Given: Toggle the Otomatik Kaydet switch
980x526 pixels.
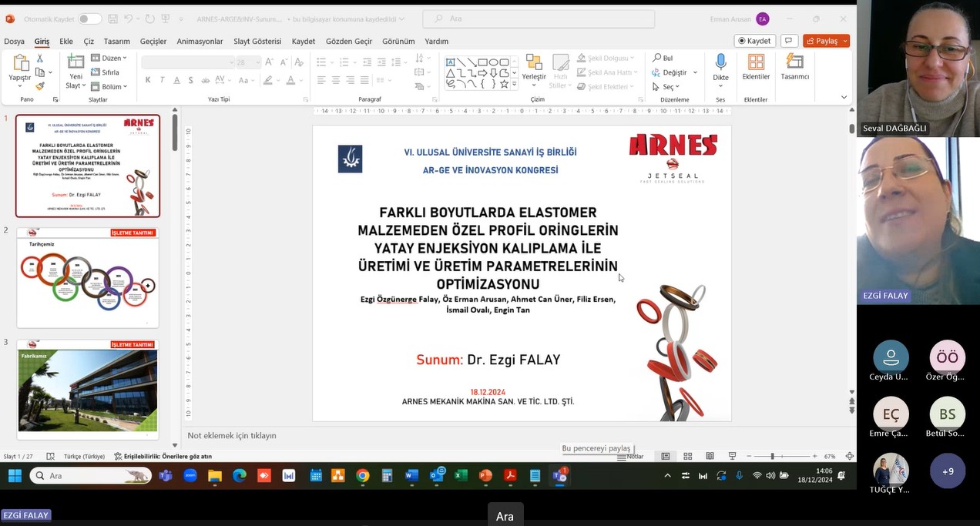Looking at the screenshot, I should (x=89, y=18).
